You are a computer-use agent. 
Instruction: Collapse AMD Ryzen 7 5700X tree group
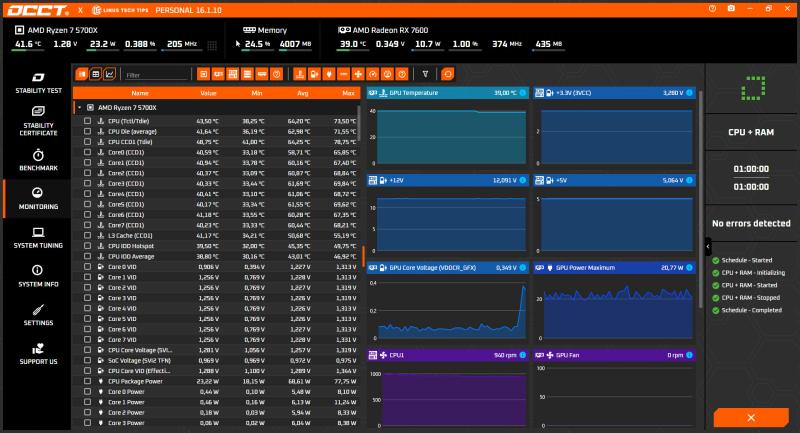pyautogui.click(x=80, y=108)
